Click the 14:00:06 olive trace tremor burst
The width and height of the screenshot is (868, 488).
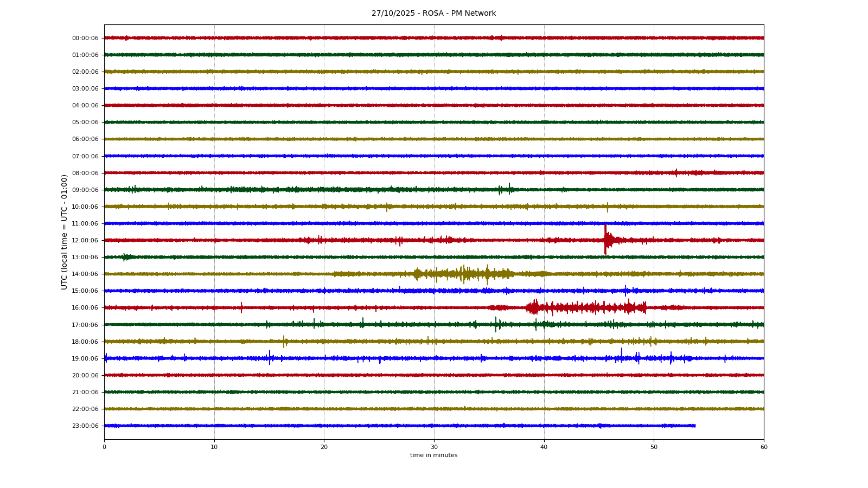pyautogui.click(x=463, y=274)
